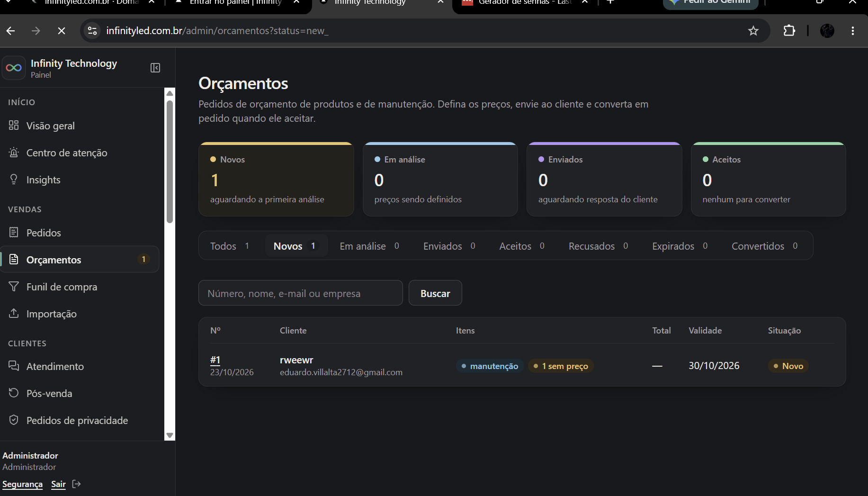
Task: Bookmark this page with star icon
Action: tap(753, 31)
